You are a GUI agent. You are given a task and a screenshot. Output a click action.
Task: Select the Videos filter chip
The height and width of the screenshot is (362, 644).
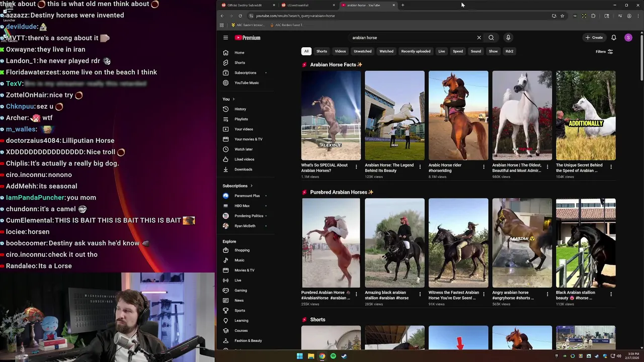[341, 51]
